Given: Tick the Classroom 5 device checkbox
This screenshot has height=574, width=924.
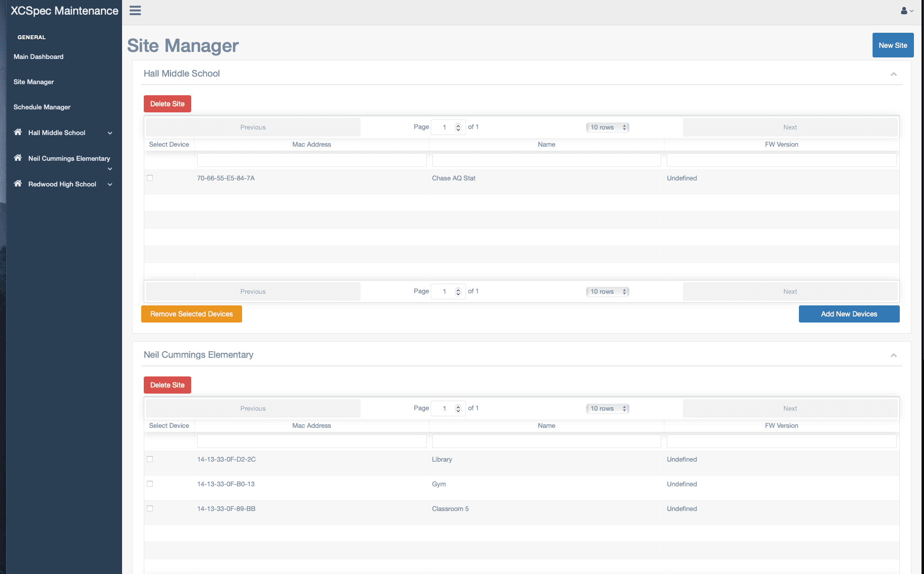Looking at the screenshot, I should (150, 508).
